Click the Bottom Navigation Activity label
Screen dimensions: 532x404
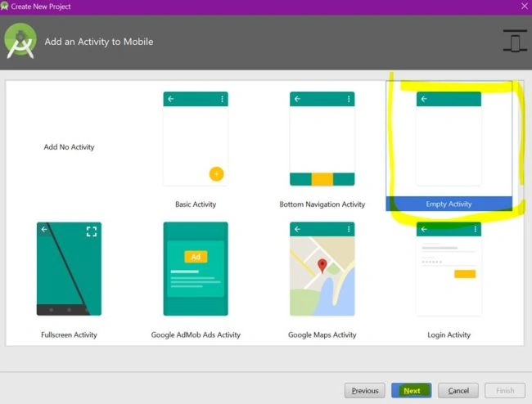click(x=322, y=204)
